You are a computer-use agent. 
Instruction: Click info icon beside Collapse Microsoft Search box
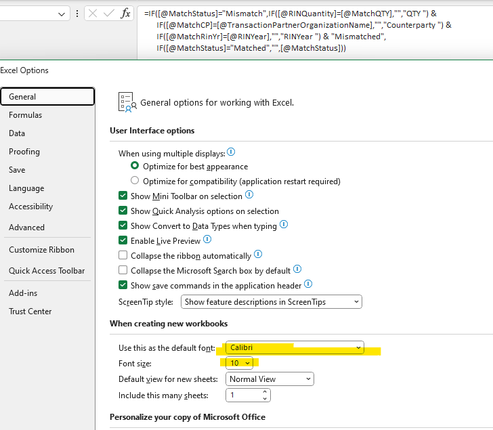297,269
